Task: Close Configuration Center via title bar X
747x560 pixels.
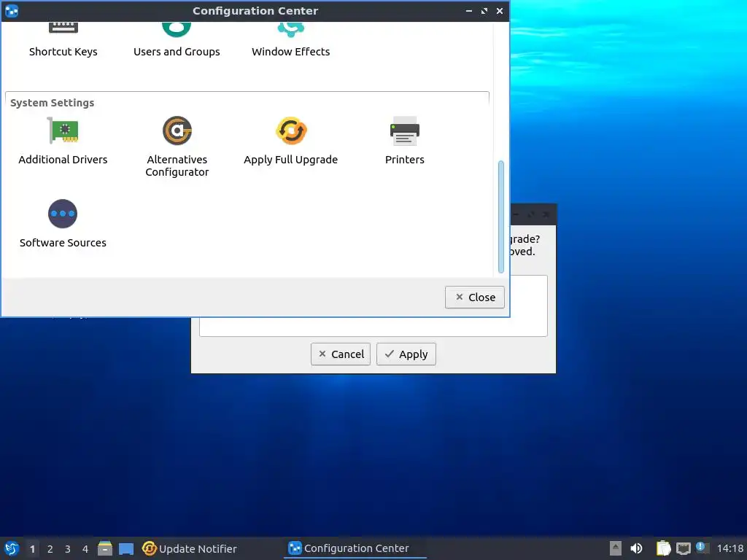Action: (x=499, y=10)
